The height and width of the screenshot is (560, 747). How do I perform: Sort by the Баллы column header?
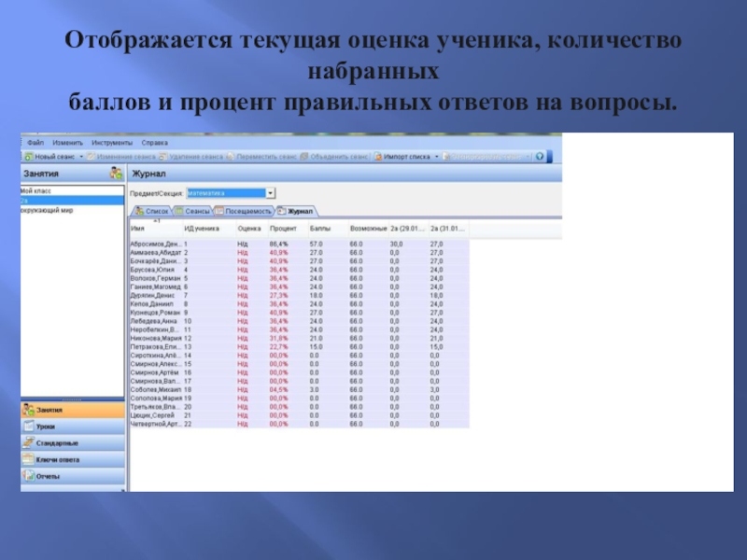click(x=328, y=229)
